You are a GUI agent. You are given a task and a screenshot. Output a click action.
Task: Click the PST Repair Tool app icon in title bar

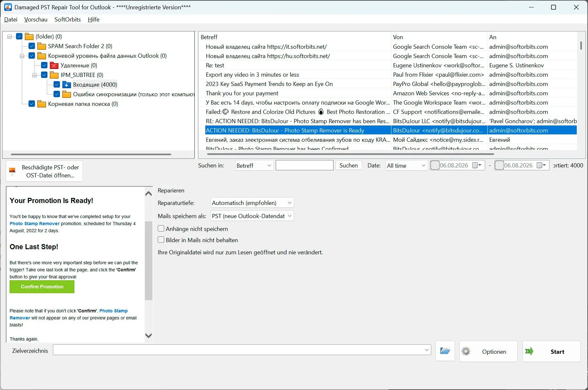(8, 7)
